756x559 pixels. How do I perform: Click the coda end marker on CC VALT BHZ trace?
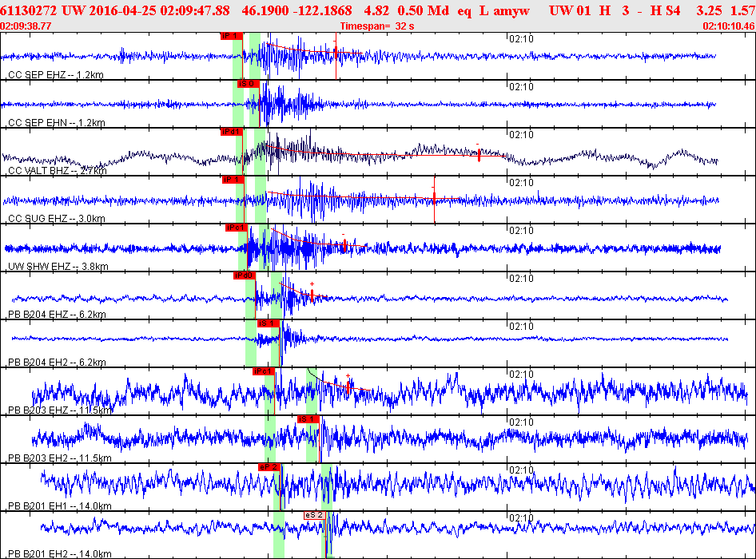pos(479,155)
